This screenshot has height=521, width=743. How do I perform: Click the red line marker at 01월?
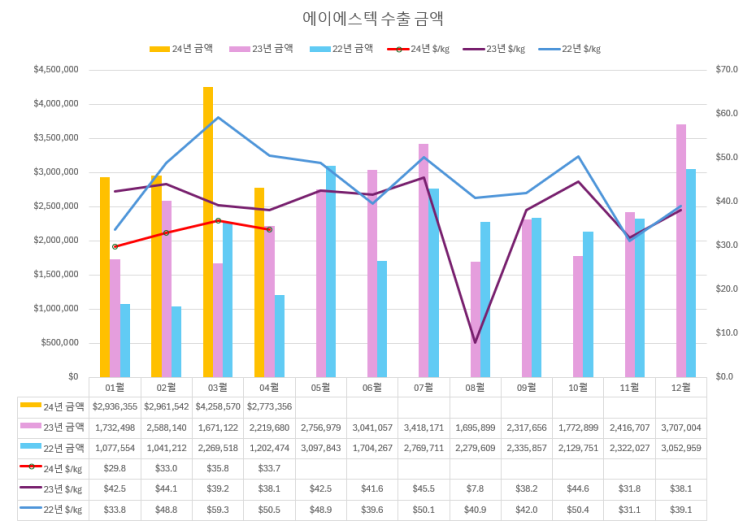click(115, 247)
